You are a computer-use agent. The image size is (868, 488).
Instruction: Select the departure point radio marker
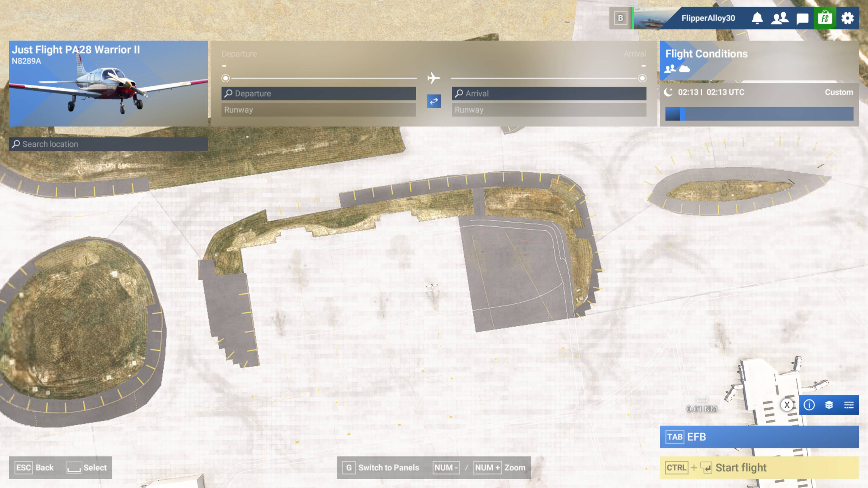[225, 78]
